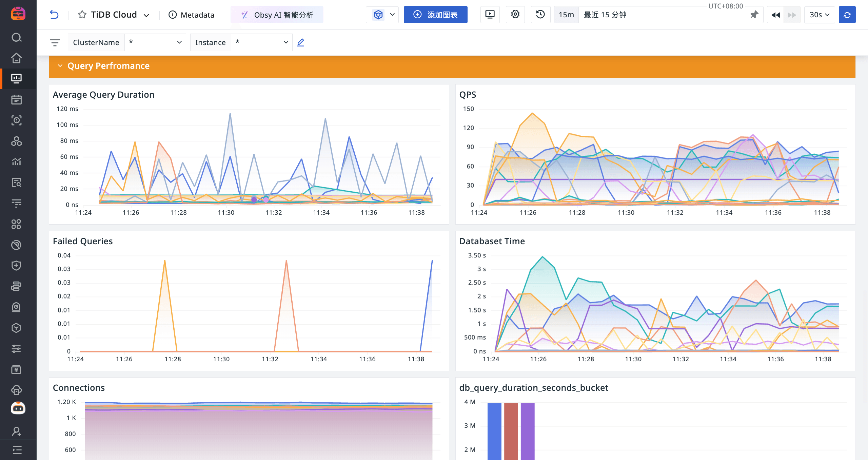Star the TiDB Cloud dashboard
Screen dimensions: 868x460
coord(82,15)
